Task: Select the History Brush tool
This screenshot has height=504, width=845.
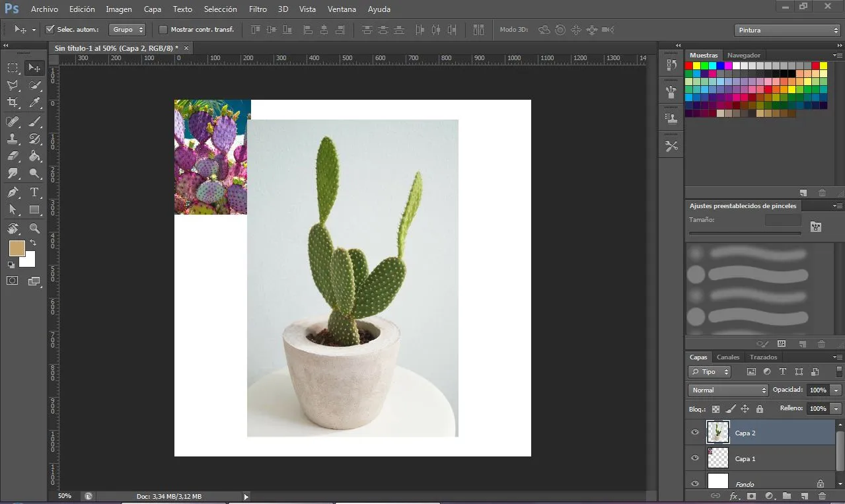Action: (34, 139)
